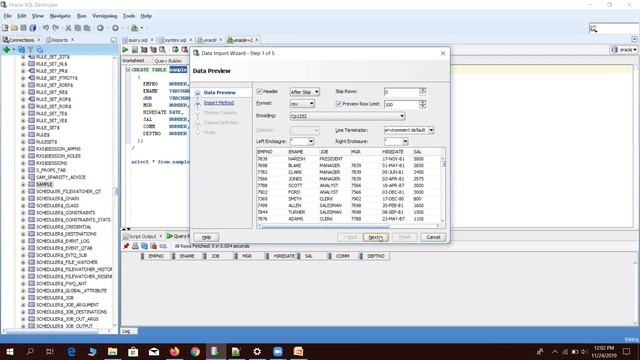
Task: Open File Explorer from the taskbar
Action: click(112, 351)
